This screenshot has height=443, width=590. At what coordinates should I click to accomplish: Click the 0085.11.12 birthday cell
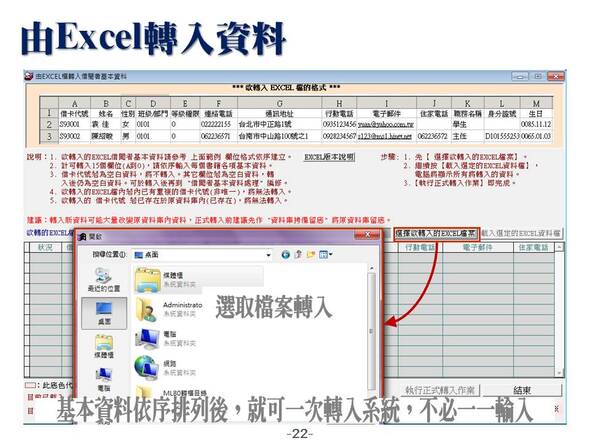point(536,124)
